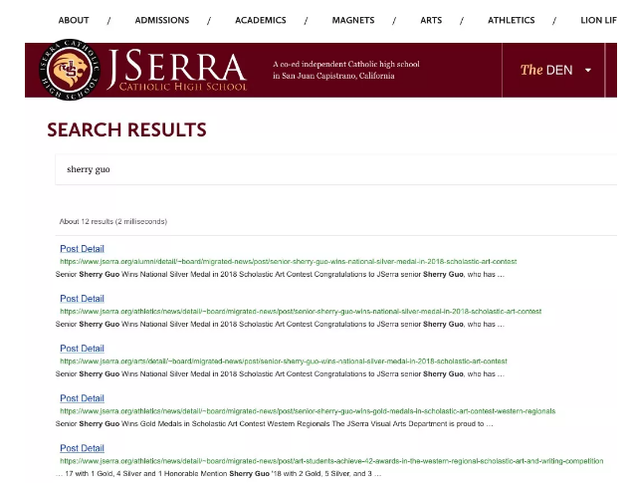Click the JSerra lion crest logo

pyautogui.click(x=70, y=70)
